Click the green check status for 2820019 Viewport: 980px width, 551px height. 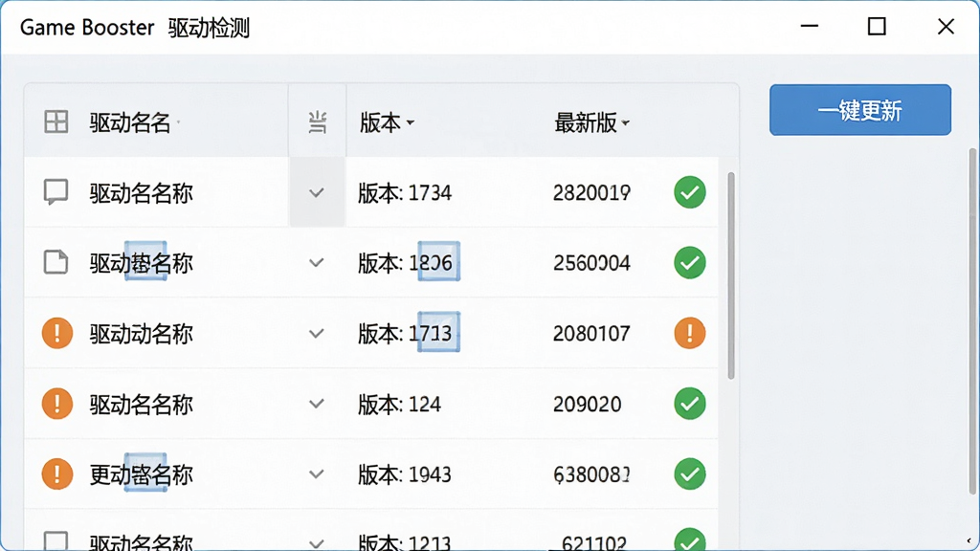[690, 191]
